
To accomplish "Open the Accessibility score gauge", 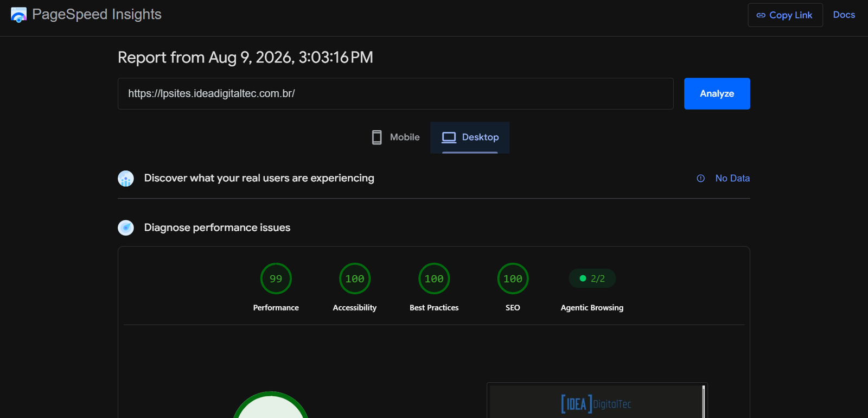I will click(355, 278).
